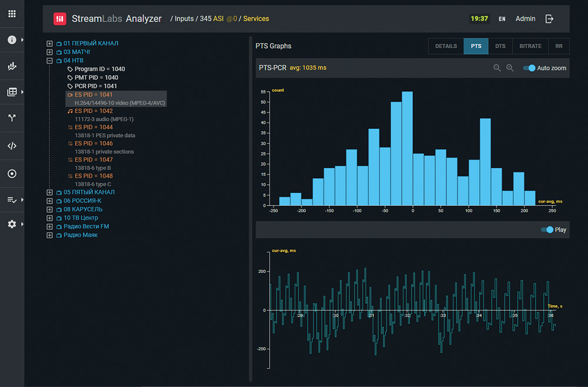The image size is (588, 387).
Task: Expand the 01 ПЕРВЫЙ КАНАЛ tree node
Action: pos(50,44)
